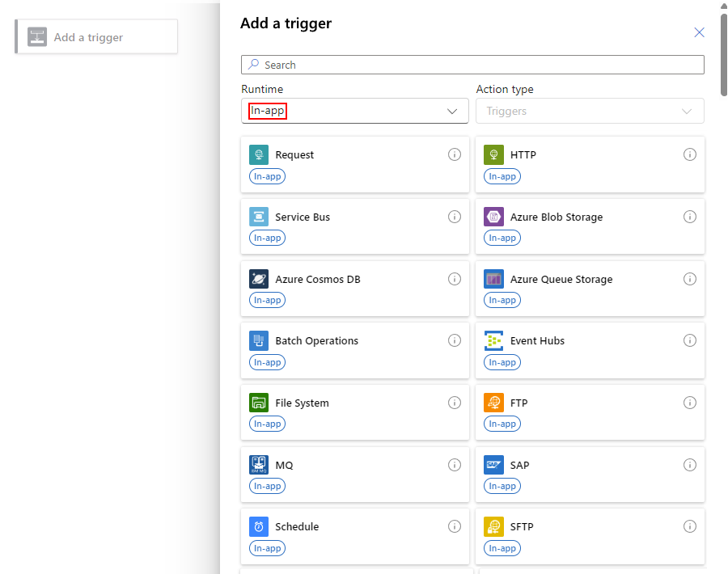
Task: Click the panel's vertical scrollbar
Action: (x=724, y=55)
